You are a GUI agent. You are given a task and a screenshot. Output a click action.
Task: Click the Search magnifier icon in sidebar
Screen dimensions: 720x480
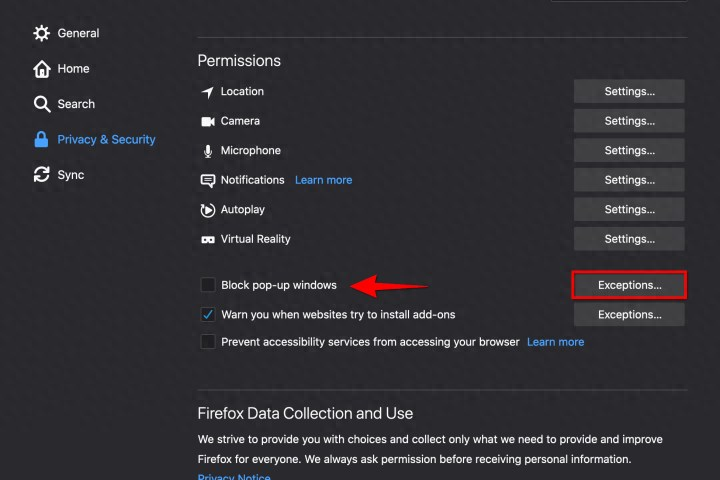point(42,104)
